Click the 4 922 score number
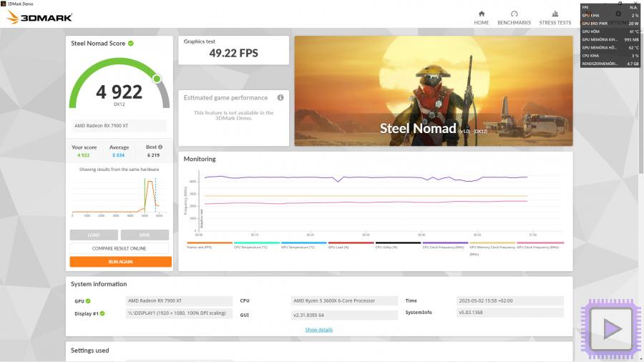 [x=119, y=92]
